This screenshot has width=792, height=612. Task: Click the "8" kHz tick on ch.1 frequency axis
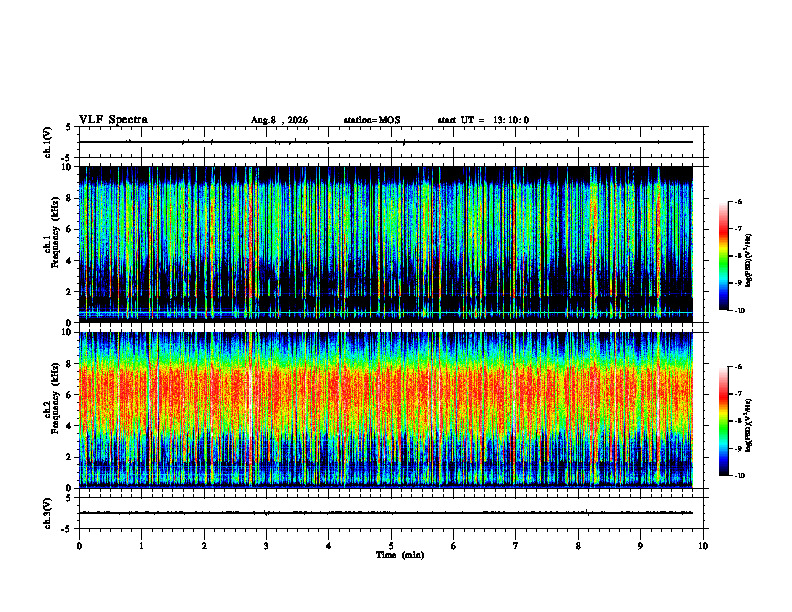coord(70,198)
